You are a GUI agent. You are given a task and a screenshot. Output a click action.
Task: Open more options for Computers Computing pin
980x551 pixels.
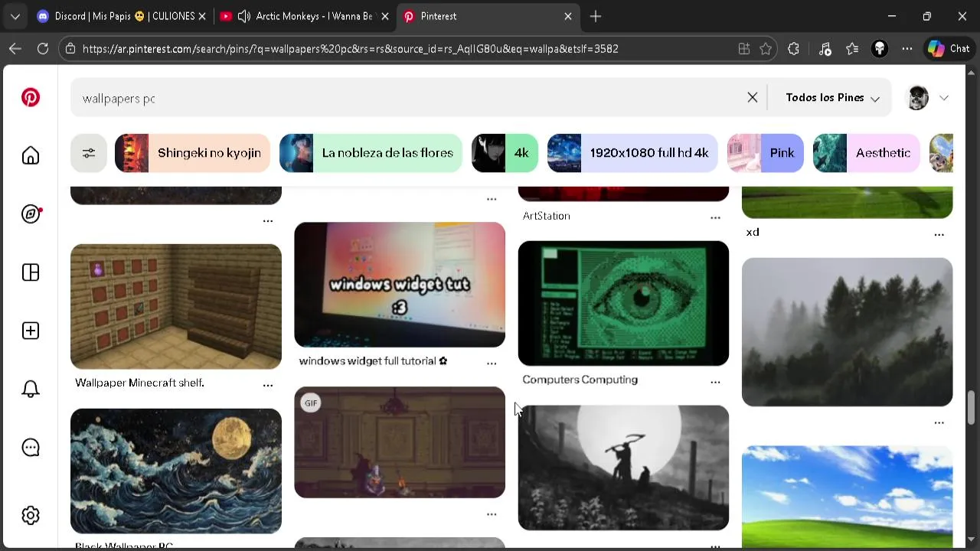(715, 381)
